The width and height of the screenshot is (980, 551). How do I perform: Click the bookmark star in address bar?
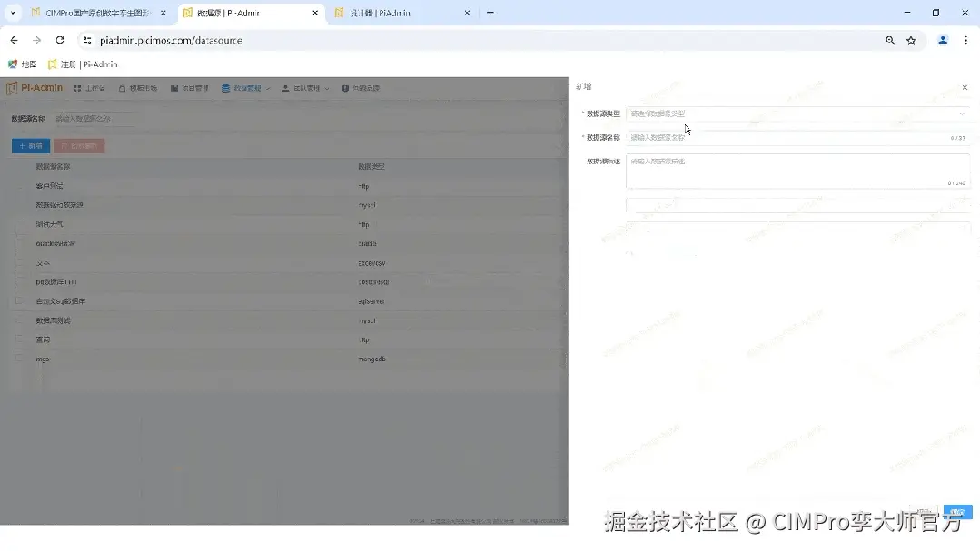(911, 40)
